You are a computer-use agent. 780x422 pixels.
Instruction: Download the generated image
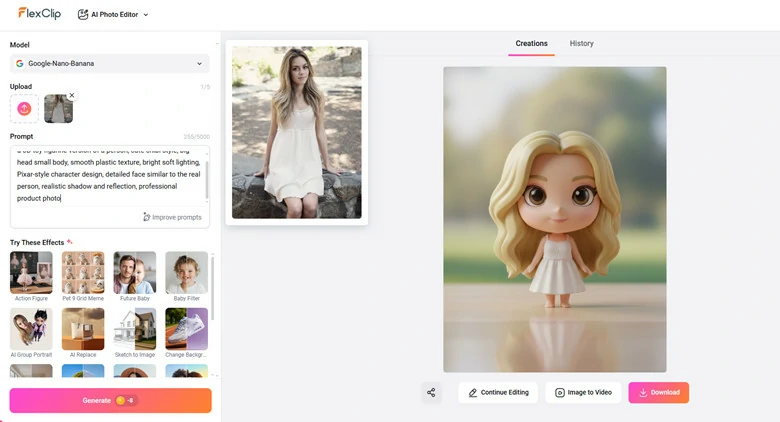tap(659, 393)
